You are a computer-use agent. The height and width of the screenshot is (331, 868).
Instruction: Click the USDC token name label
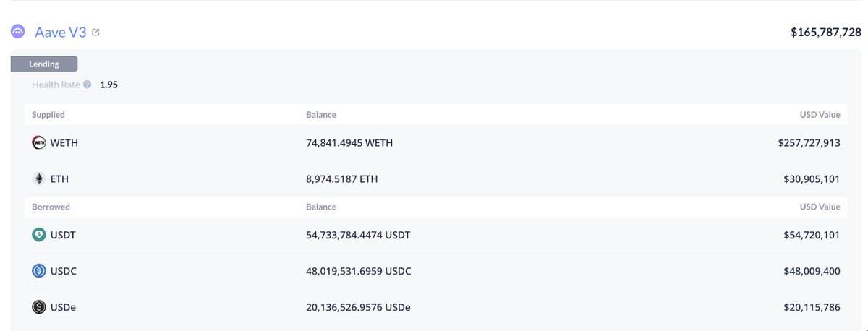(64, 271)
